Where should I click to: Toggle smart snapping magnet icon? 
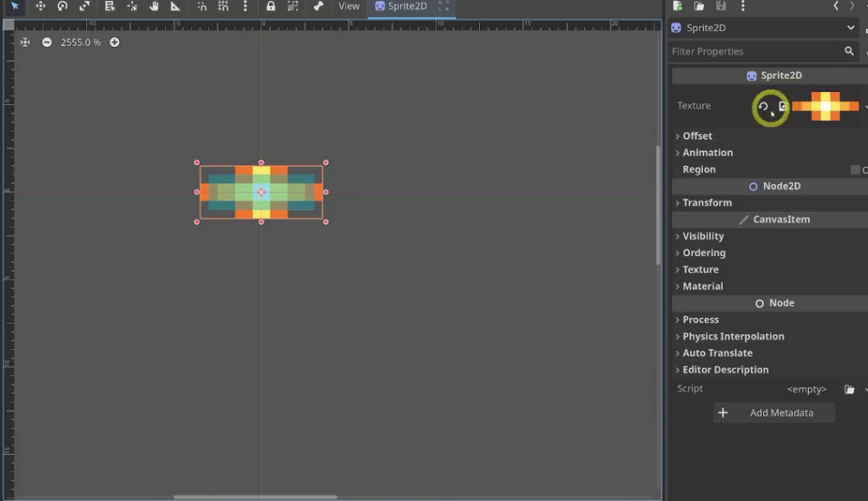click(202, 6)
